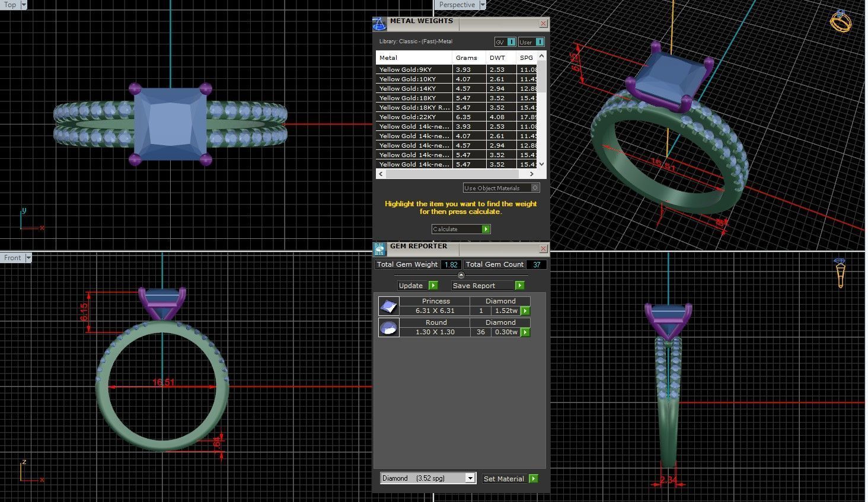Click the pendant icon in the side viewport
This screenshot has width=868, height=502.
coord(840,273)
